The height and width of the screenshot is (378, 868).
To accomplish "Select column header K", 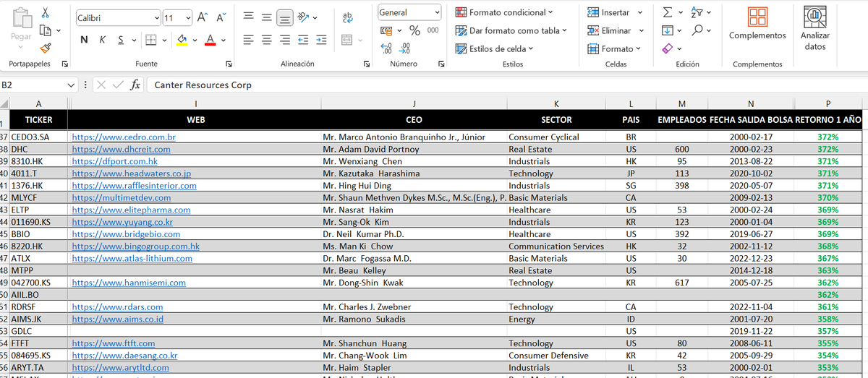I will (556, 104).
